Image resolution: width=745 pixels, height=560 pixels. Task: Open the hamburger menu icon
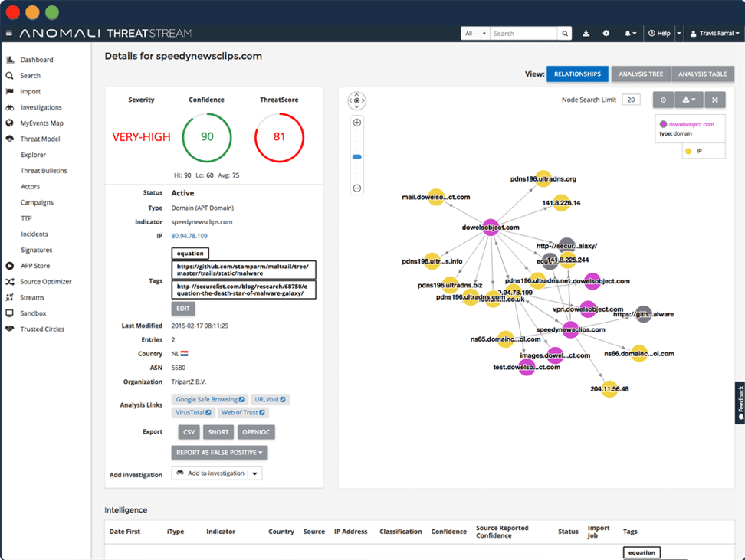coord(8,33)
